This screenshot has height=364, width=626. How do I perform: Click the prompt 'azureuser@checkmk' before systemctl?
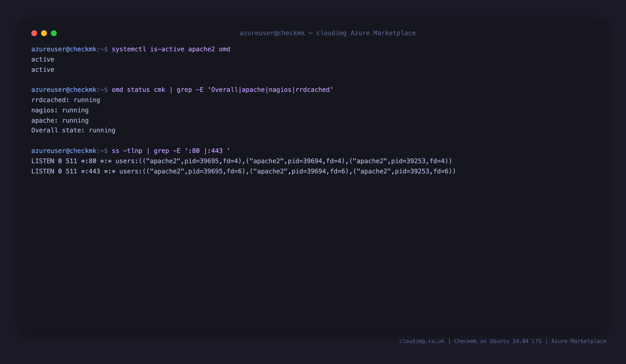coord(64,49)
